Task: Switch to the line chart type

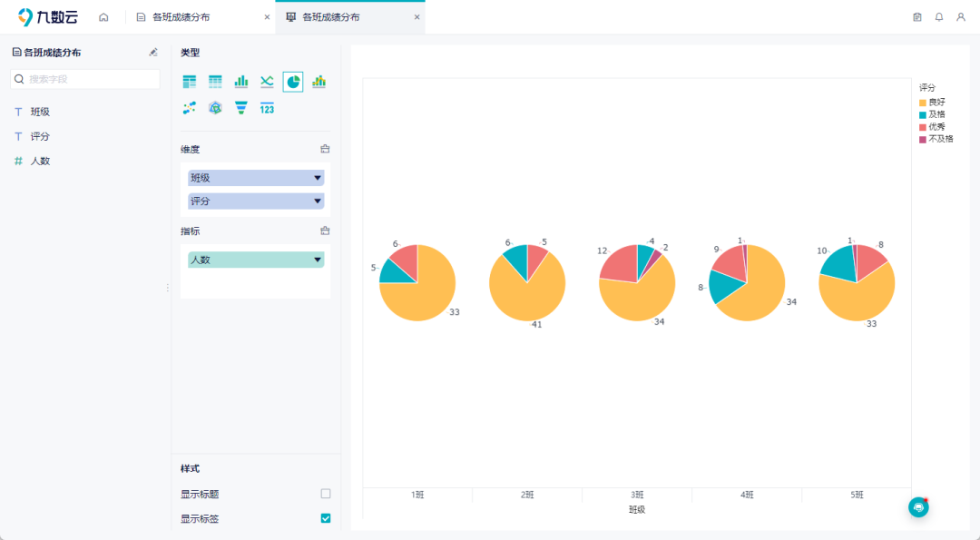Action: click(267, 82)
